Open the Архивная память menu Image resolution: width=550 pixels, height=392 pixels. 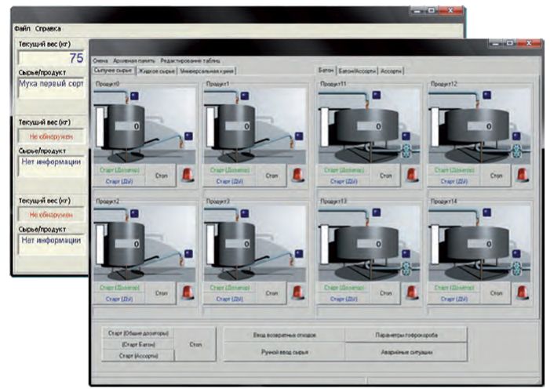(x=133, y=60)
